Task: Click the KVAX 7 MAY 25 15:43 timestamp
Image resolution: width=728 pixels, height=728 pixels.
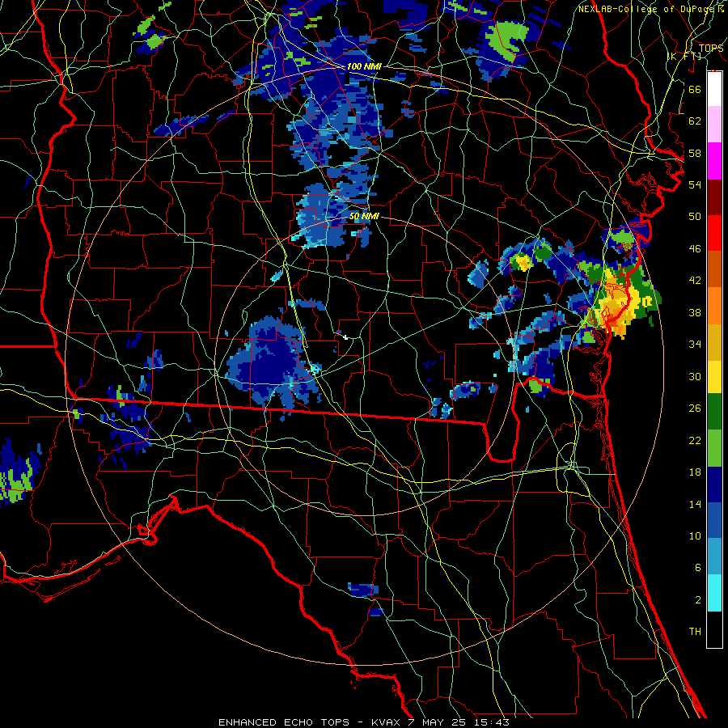Action: [440, 722]
